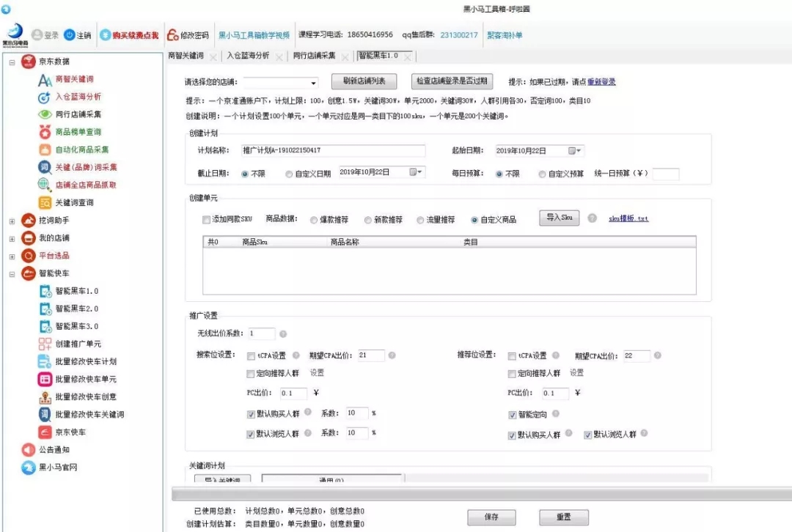Screen dimensions: 792x532
Task: Open 批量修改快车单元 icon
Action: [x=45, y=379]
